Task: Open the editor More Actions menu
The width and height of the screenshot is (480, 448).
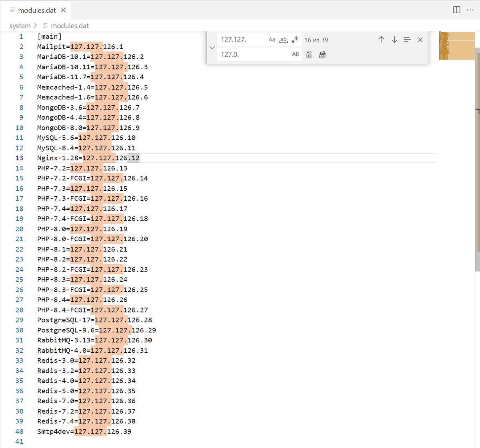Action: 470,10
